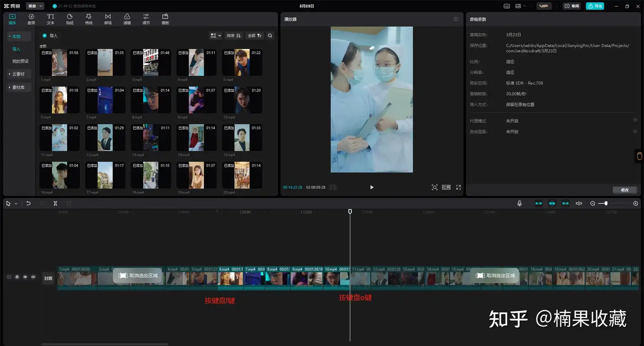644x346 pixels.
Task: Play the preview video
Action: [372, 187]
